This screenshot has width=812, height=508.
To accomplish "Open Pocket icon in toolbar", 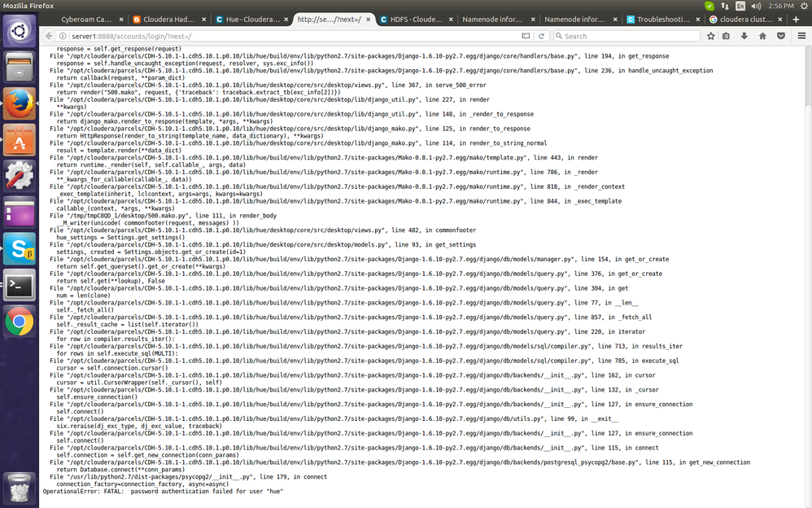I will 781,36.
